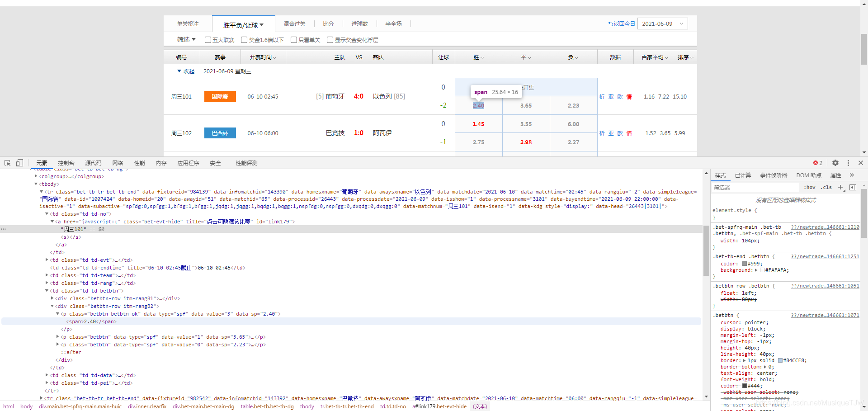Expand the colgroup node in DOM tree
Viewport: 868px width, 411px height.
[x=36, y=176]
